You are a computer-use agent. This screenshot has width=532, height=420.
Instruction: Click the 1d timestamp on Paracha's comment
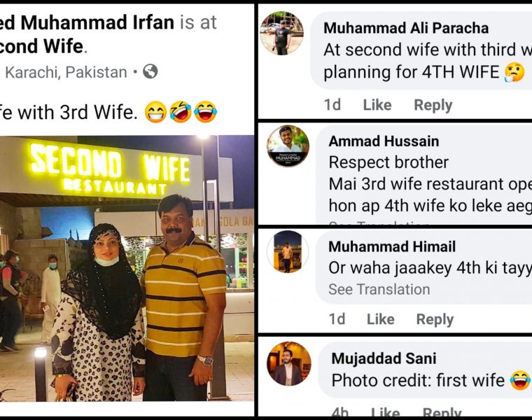tap(332, 105)
